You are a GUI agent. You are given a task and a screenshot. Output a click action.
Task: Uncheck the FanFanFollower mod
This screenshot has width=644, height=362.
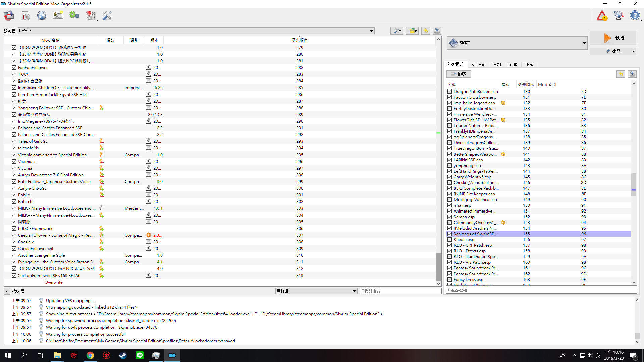click(x=14, y=67)
